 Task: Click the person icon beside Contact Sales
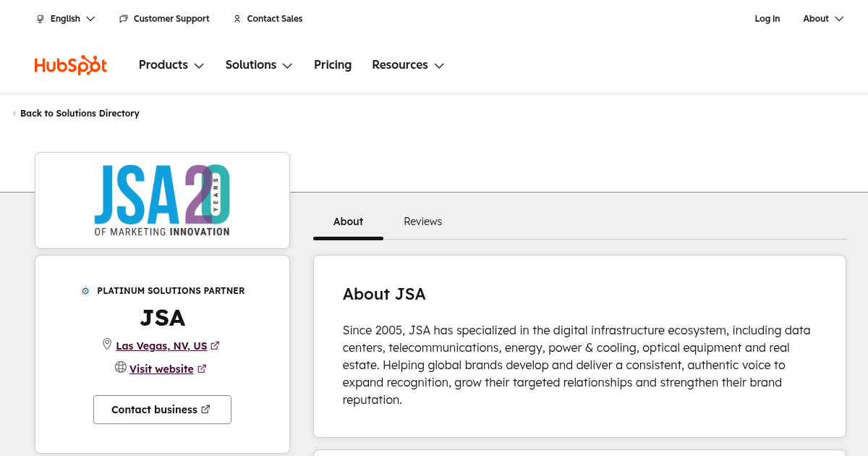237,19
